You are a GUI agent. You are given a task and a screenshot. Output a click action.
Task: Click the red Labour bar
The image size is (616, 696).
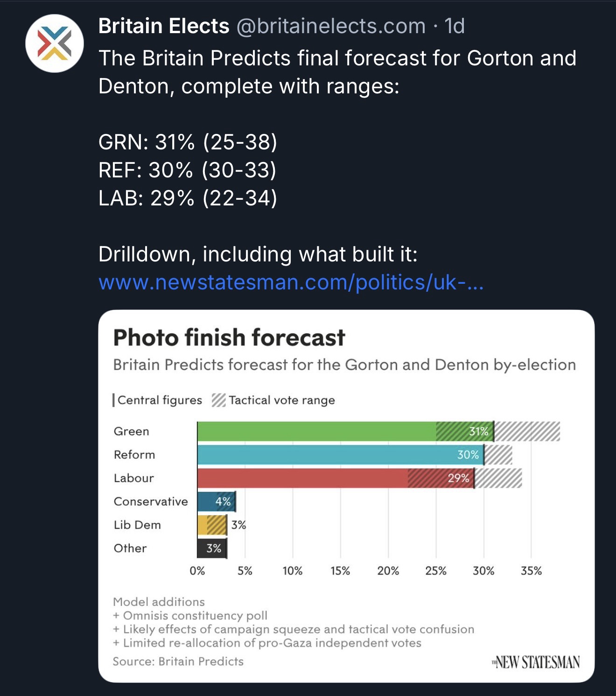pyautogui.click(x=303, y=478)
